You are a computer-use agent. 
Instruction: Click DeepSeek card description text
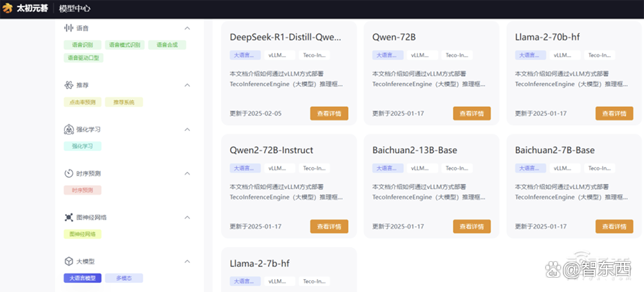pyautogui.click(x=286, y=79)
